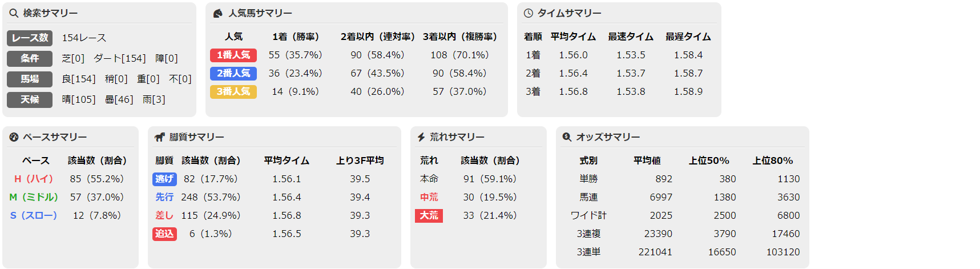Select the yellow 3番人気 badge
Image resolution: width=980 pixels, height=269 pixels.
tap(233, 91)
